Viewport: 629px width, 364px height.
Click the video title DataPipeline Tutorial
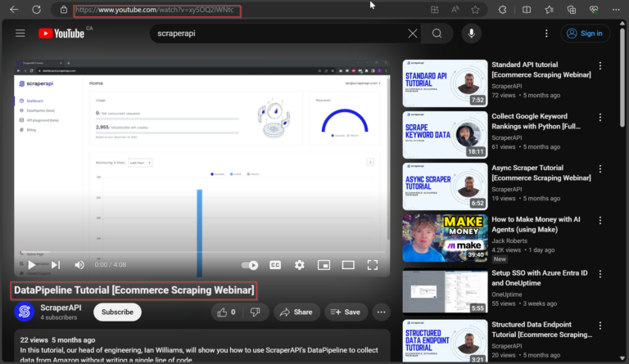[134, 290]
